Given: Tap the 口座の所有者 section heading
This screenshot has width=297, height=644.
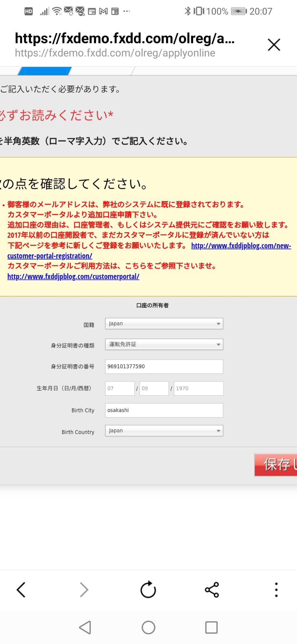Looking at the screenshot, I should tap(152, 305).
